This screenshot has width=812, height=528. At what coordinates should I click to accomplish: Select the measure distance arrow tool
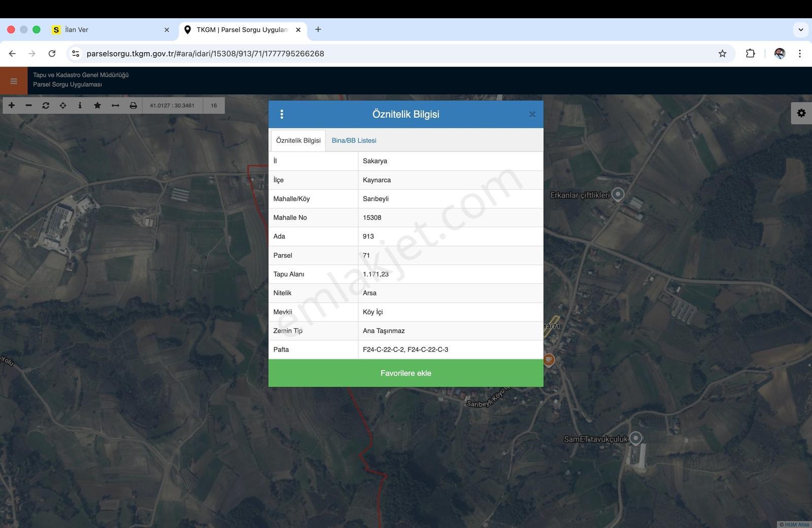point(115,105)
